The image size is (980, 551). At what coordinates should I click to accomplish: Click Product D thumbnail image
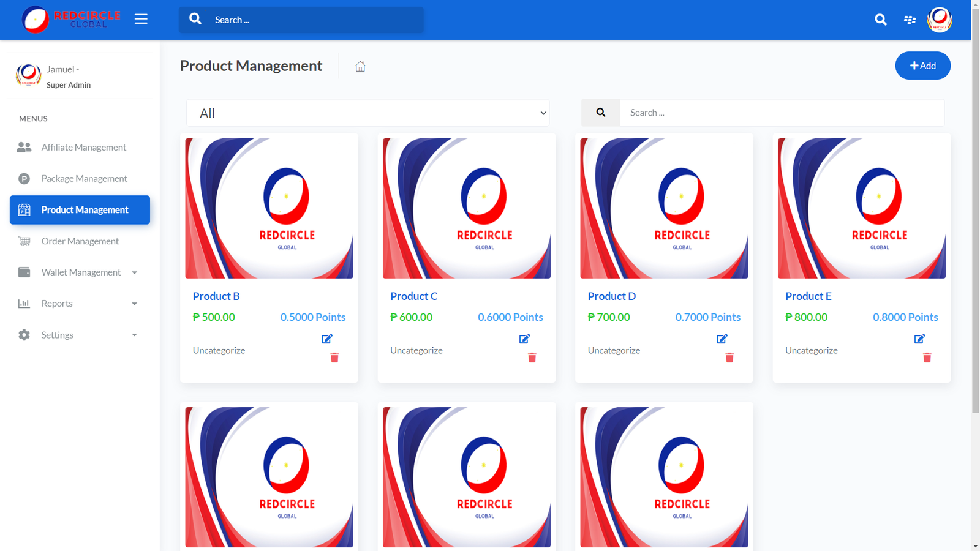tap(665, 208)
